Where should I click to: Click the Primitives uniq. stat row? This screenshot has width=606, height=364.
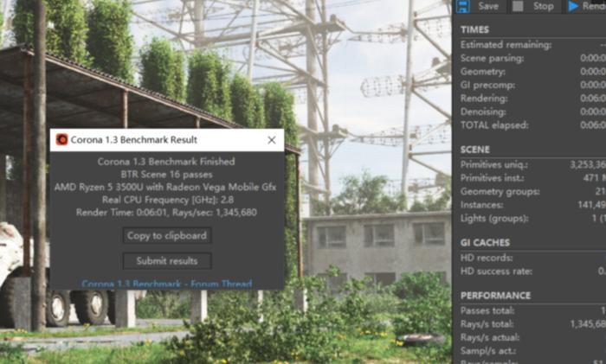click(533, 165)
